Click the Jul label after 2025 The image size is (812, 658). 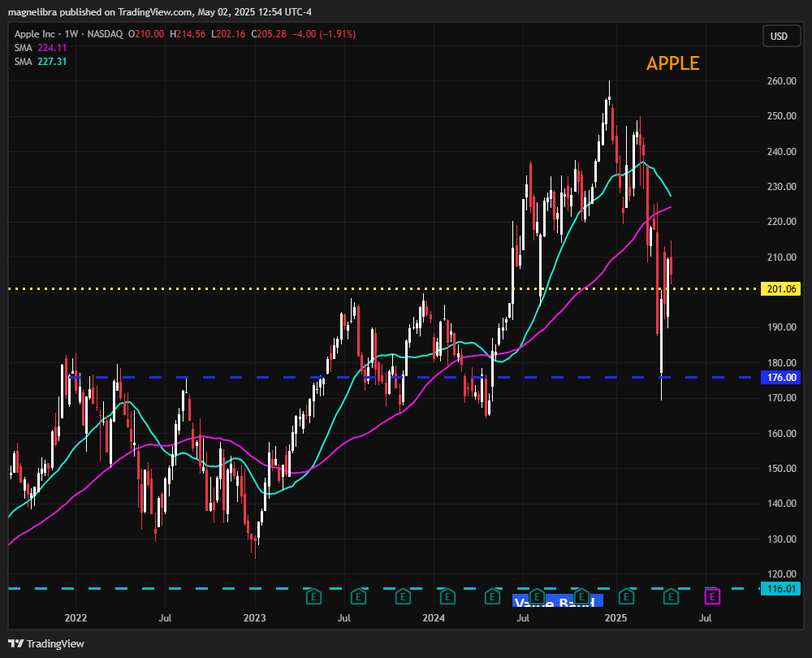[706, 618]
